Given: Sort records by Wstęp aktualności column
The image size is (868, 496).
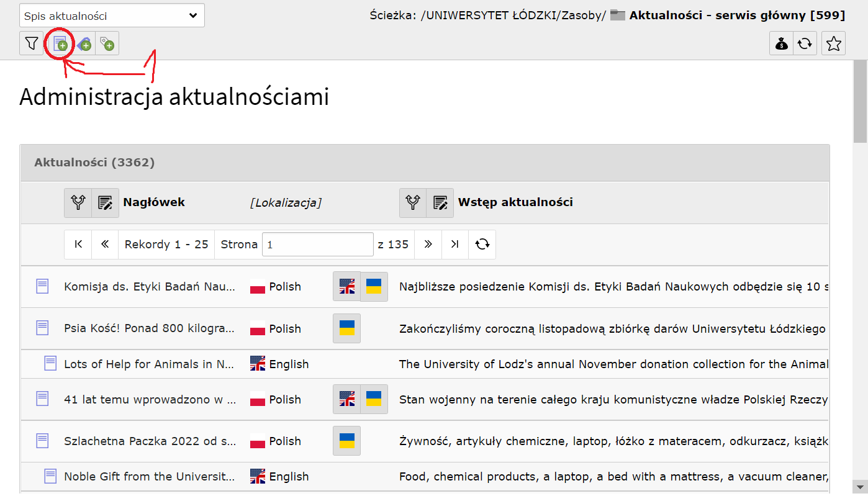Looking at the screenshot, I should click(x=413, y=202).
